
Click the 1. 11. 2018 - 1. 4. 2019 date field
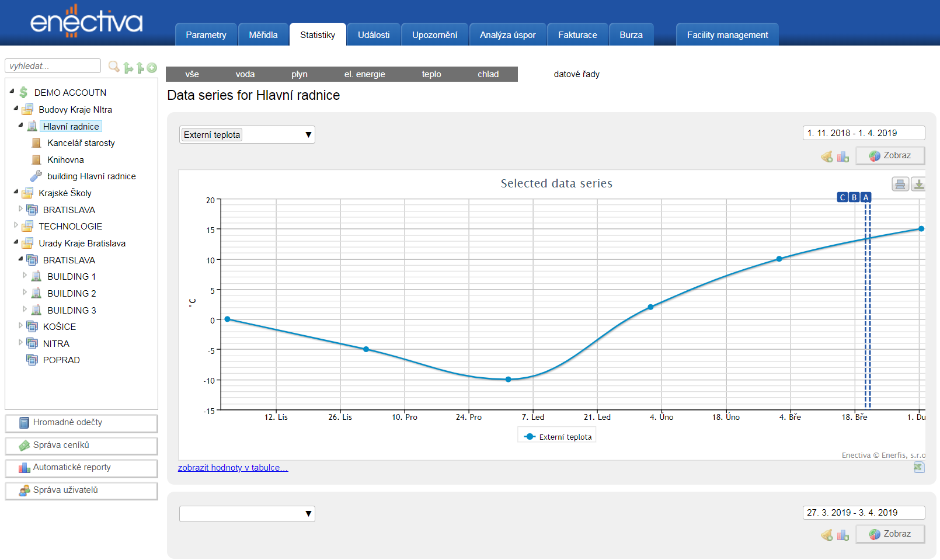[x=863, y=133]
